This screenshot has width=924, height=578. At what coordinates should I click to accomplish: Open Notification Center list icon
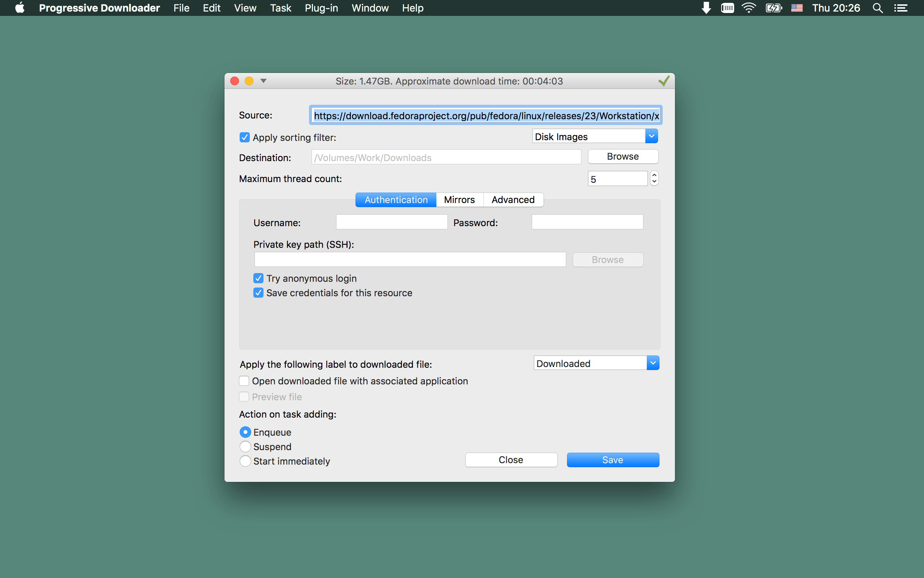point(901,8)
